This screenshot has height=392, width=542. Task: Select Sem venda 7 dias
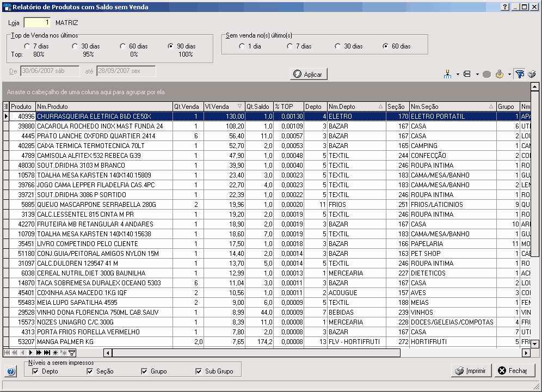[290, 46]
